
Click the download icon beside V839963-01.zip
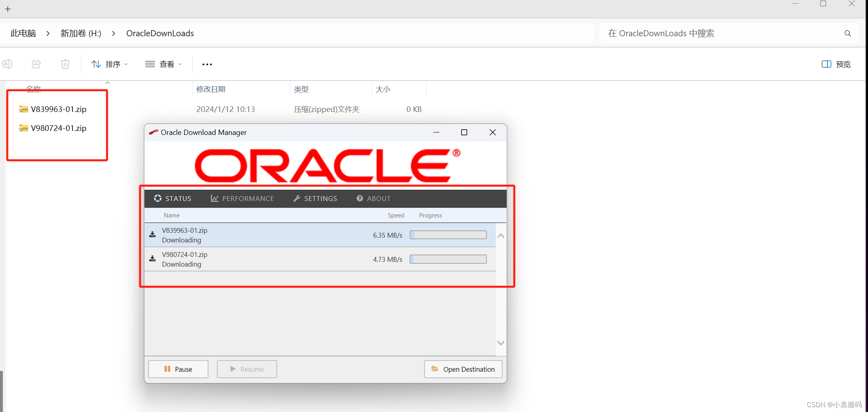point(152,234)
